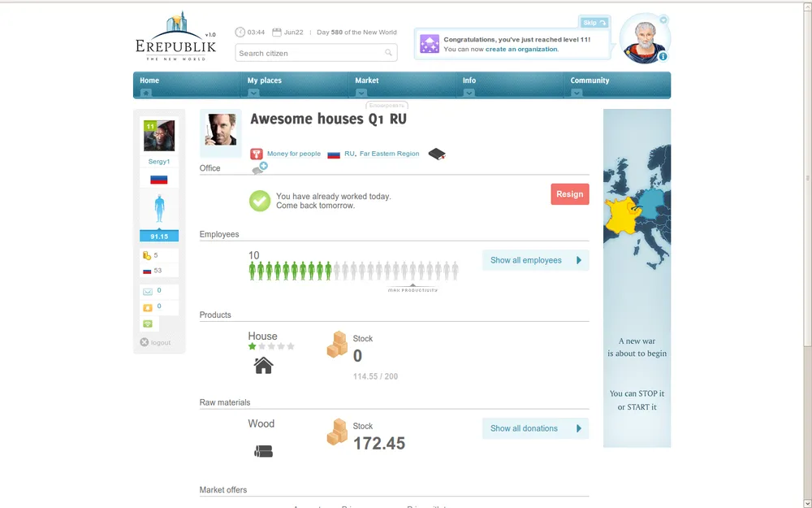Click the "Day 580 of the New World" text
The image size is (812, 508).
click(x=356, y=33)
